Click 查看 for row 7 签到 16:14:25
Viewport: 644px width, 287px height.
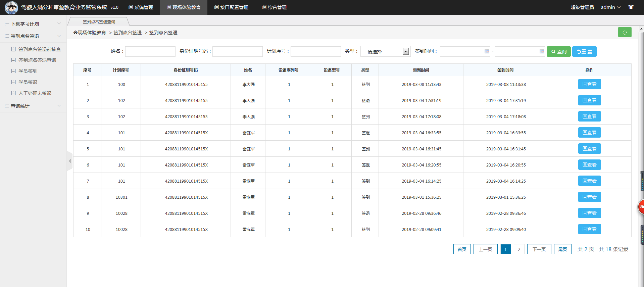pyautogui.click(x=590, y=181)
